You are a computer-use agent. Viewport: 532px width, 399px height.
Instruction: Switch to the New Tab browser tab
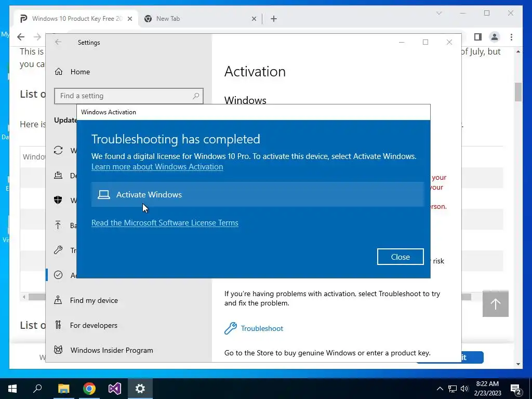(x=200, y=19)
